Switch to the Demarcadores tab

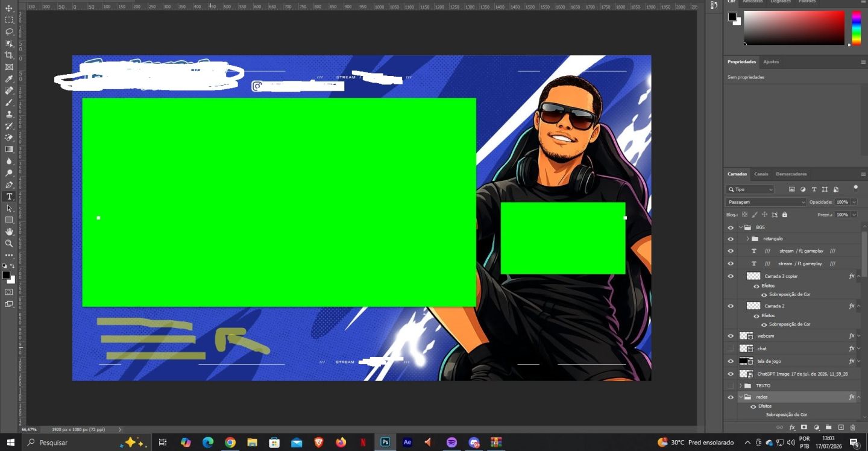pyautogui.click(x=791, y=174)
